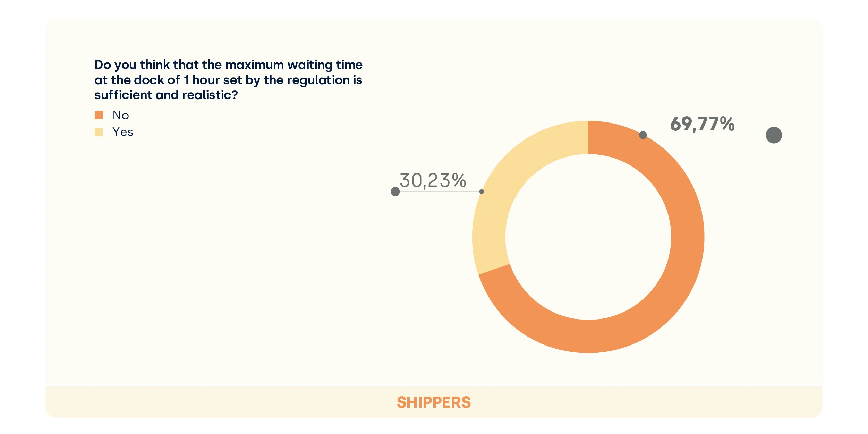868x434 pixels.
Task: Select the "No" legend label
Action: (x=121, y=115)
